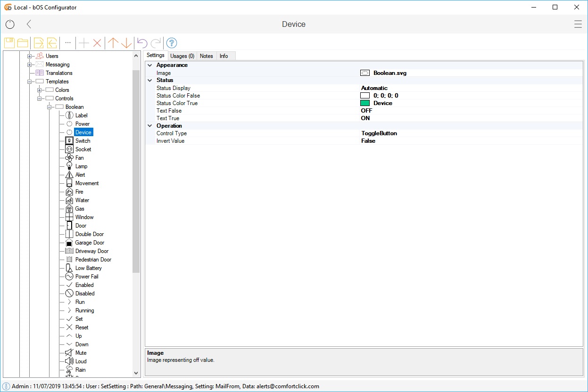Switch to the Usages (0) tab
Image resolution: width=588 pixels, height=392 pixels.
[182, 56]
